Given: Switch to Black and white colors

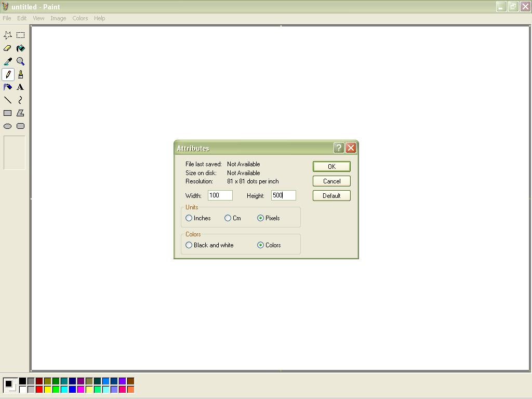Looking at the screenshot, I should coord(189,245).
